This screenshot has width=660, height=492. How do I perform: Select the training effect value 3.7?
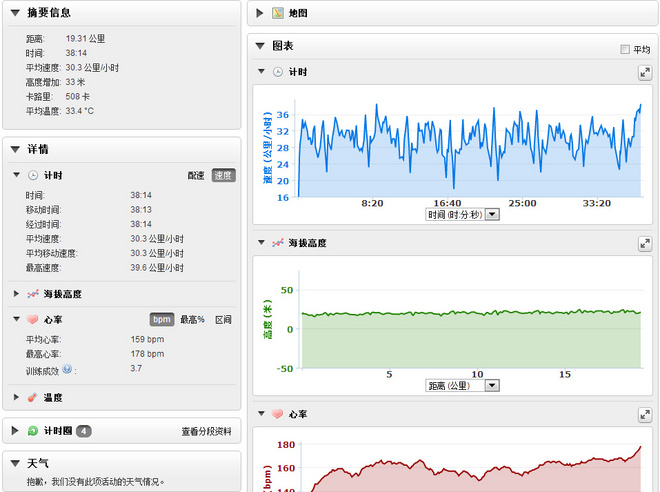tap(136, 368)
